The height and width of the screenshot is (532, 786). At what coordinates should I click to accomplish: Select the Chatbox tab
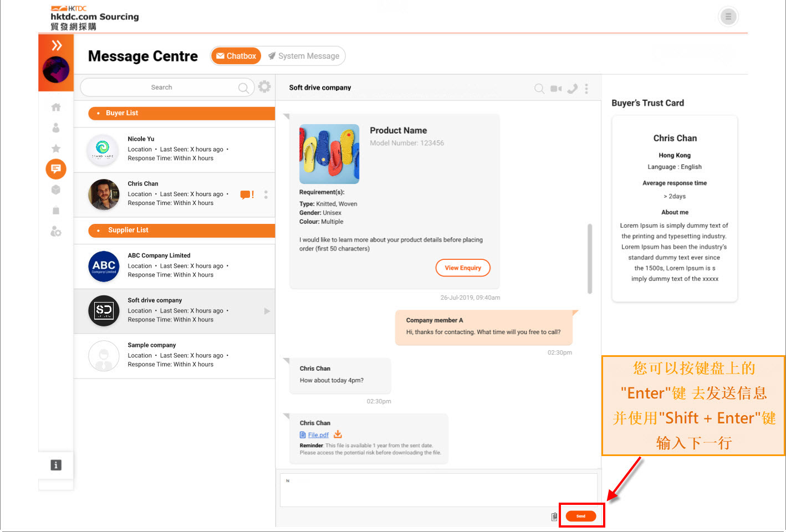coord(236,56)
